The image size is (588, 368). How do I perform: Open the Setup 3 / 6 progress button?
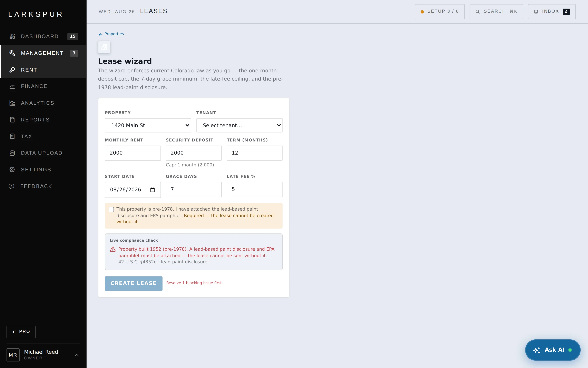pos(440,12)
